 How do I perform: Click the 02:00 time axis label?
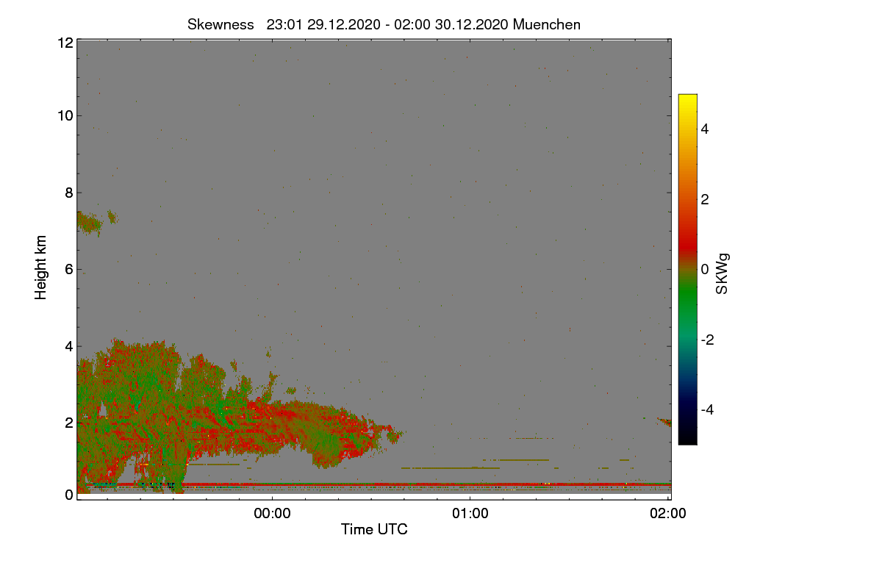[668, 514]
